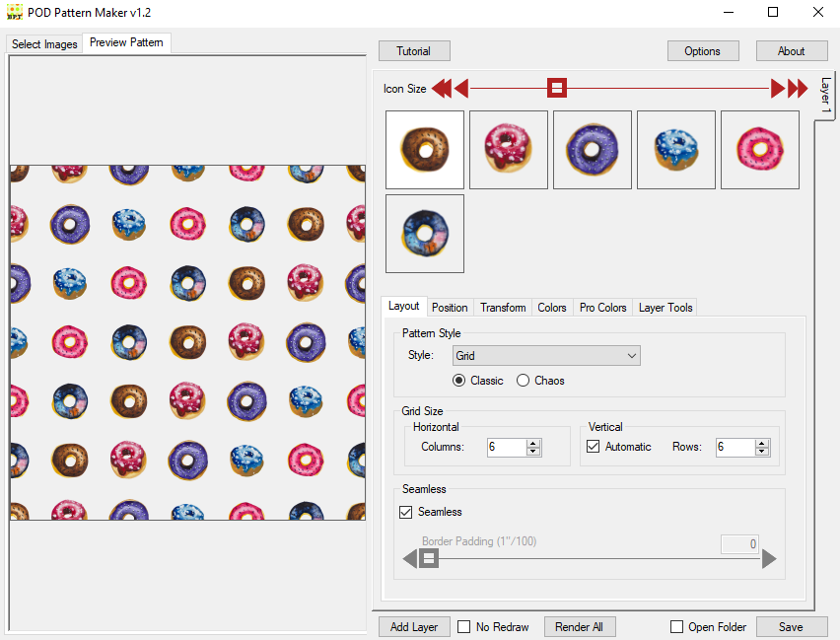Click the Tutorial button
The height and width of the screenshot is (640, 840).
(x=414, y=51)
